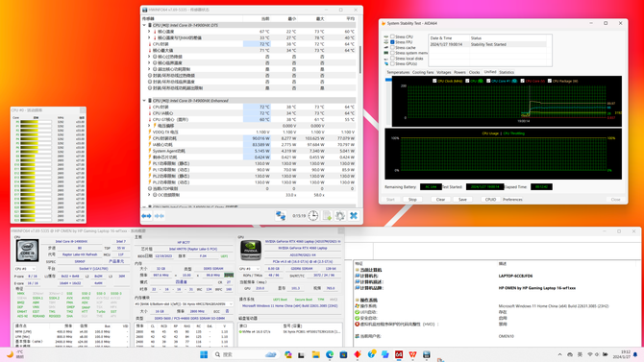Screen dimensions: 644x362
Task: Open Preferences in the stability test window
Action: 512,200
